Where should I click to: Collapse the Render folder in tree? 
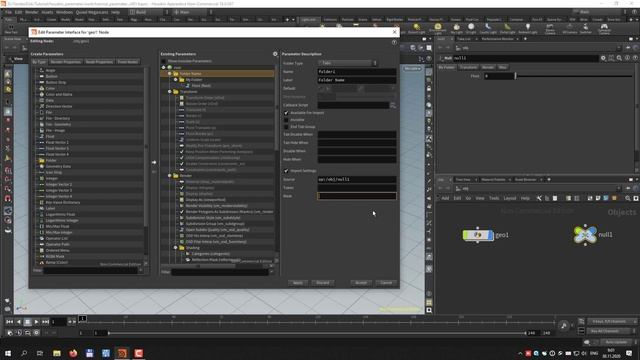click(x=170, y=176)
